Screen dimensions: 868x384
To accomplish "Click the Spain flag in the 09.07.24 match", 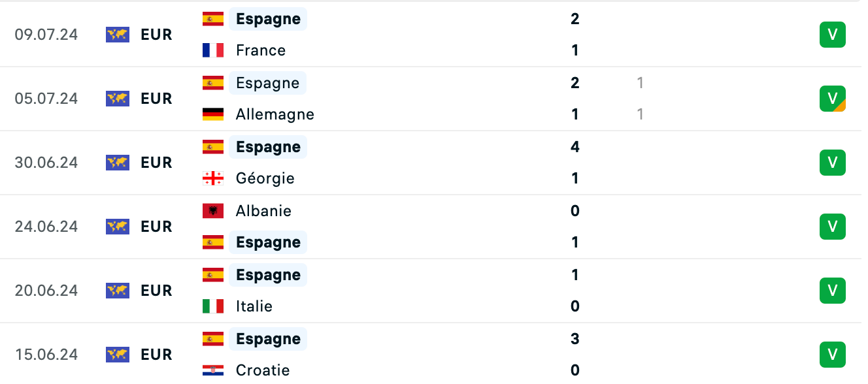I will tap(213, 19).
